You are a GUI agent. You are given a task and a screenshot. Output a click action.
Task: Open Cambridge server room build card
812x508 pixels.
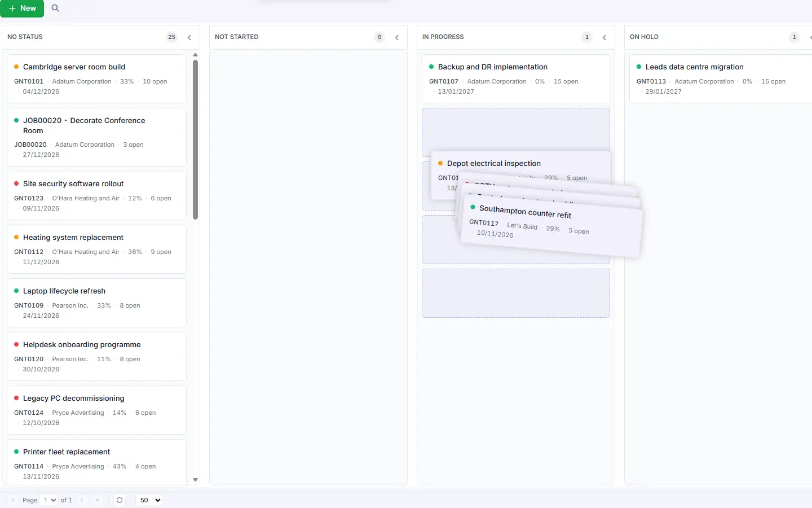tap(96, 78)
